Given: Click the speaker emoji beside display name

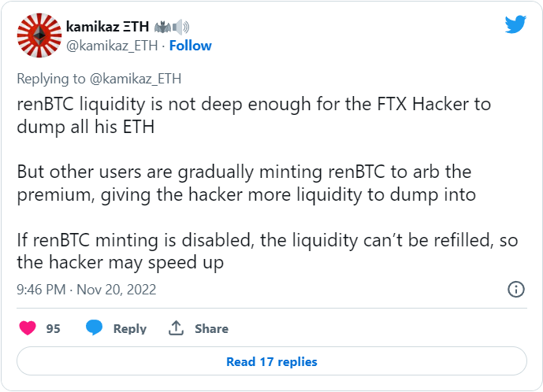Looking at the screenshot, I should (x=180, y=27).
